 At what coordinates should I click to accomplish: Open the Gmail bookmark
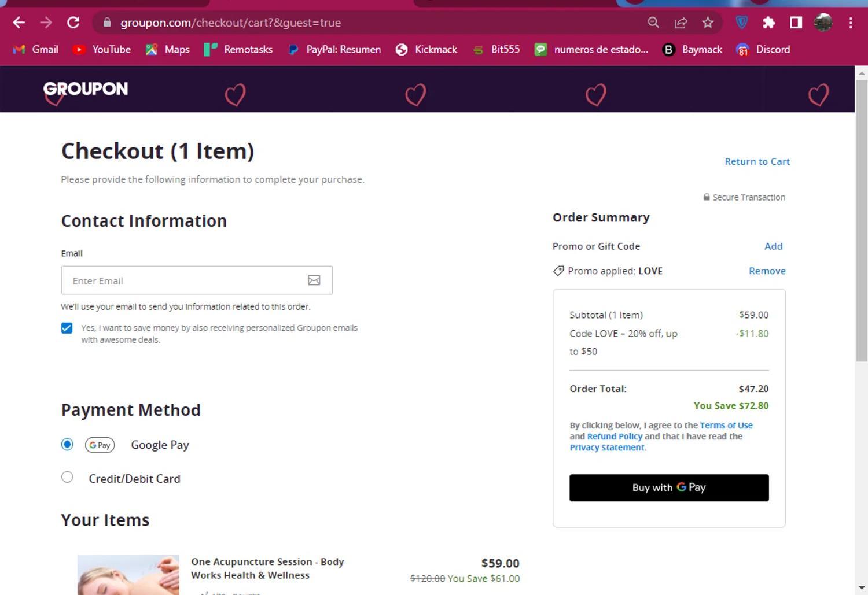tap(35, 49)
